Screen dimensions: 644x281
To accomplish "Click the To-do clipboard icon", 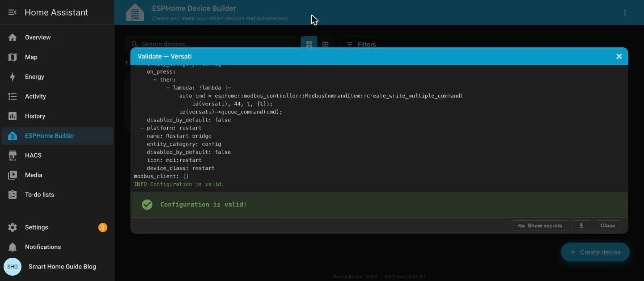I will pos(13,195).
